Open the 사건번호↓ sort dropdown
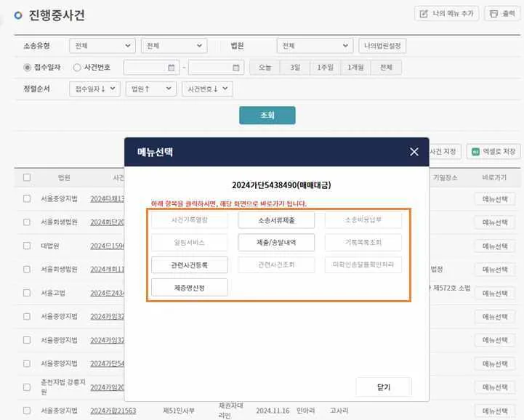 point(207,89)
